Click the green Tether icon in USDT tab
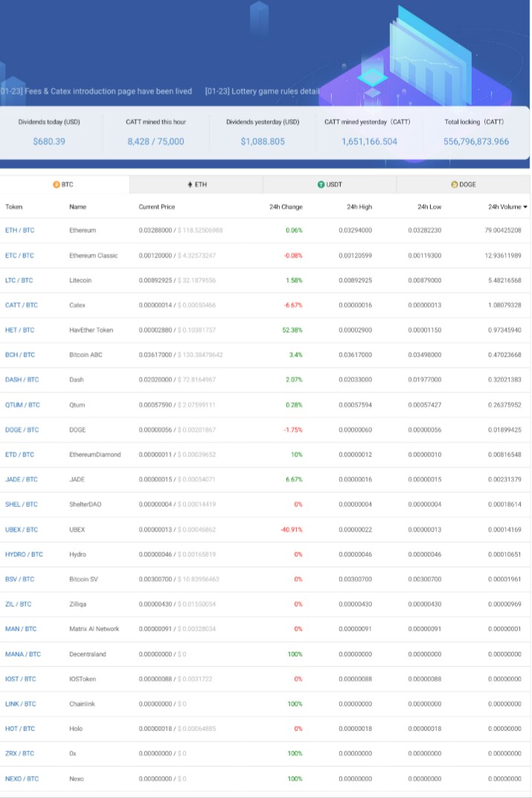Viewport: 532px width, 798px height. pyautogui.click(x=321, y=184)
